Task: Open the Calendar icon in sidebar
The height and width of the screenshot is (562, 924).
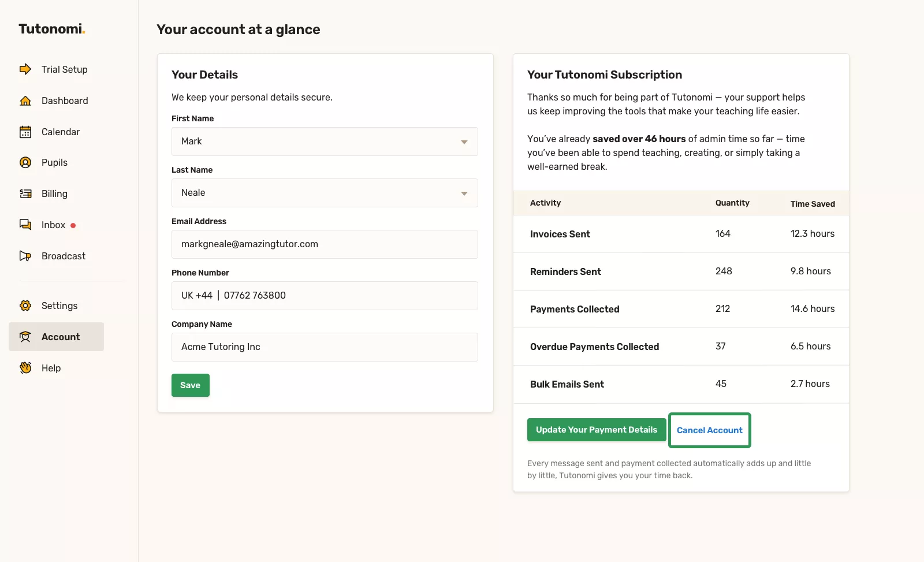Action: tap(25, 132)
